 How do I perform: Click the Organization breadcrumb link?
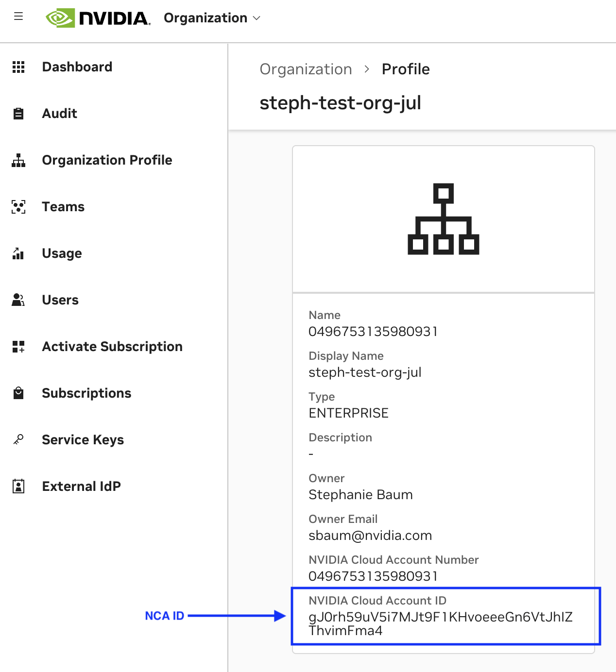[306, 69]
